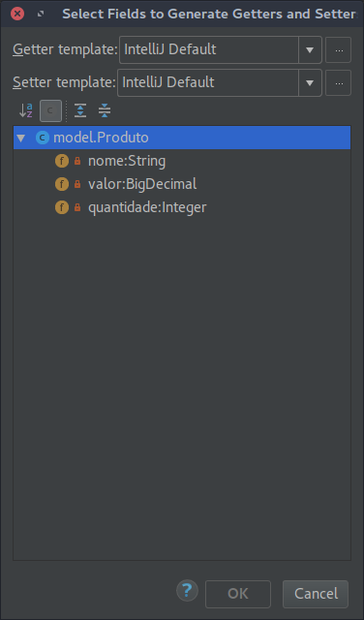Open the Getter template dropdown arrow
This screenshot has height=620, width=364.
[x=310, y=49]
